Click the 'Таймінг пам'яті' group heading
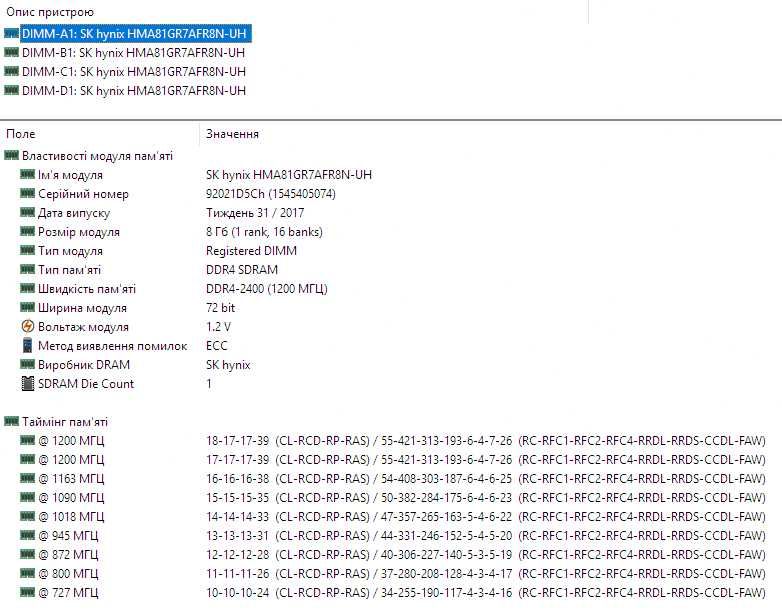The height and width of the screenshot is (615, 782). click(65, 422)
